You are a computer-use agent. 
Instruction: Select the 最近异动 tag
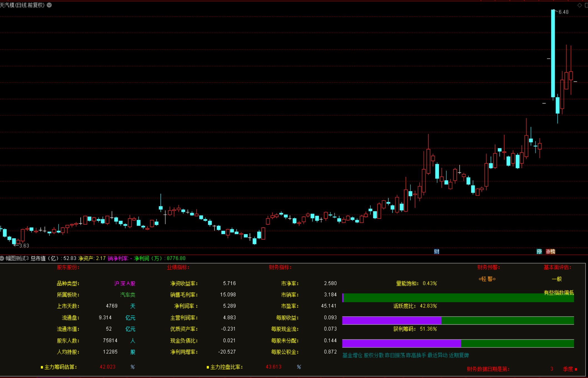[437, 355]
